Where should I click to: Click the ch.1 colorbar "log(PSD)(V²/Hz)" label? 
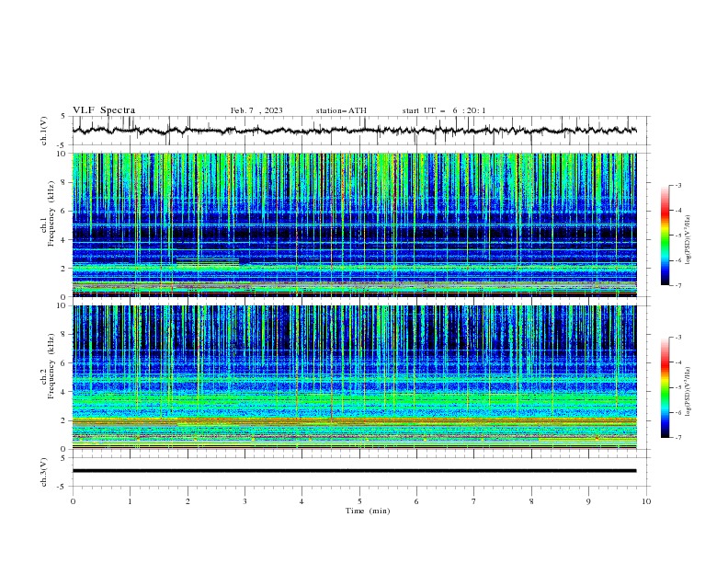(688, 240)
